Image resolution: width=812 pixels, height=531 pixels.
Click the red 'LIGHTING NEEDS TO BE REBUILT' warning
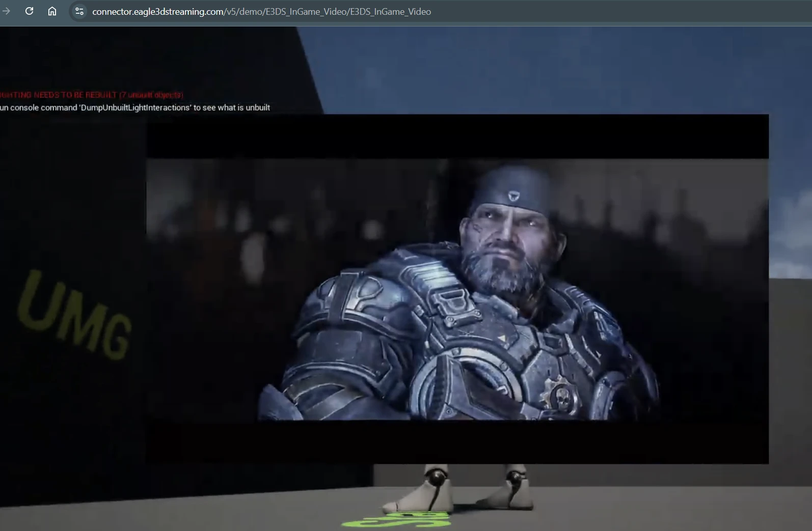tap(92, 95)
